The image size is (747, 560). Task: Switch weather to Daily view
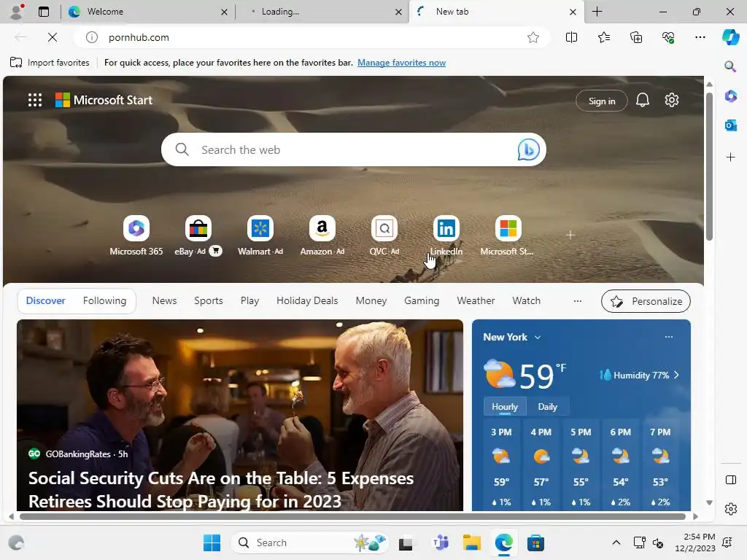pyautogui.click(x=547, y=407)
